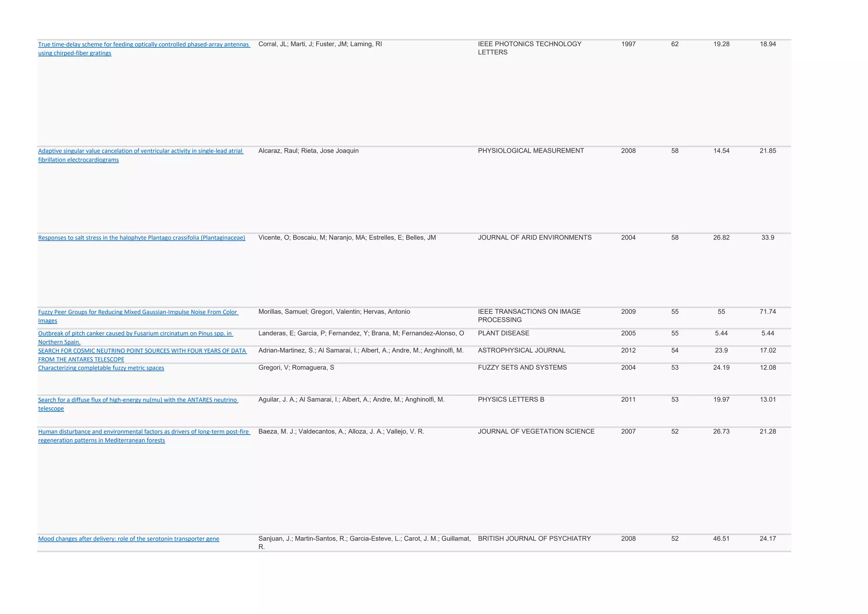Select authors Aguilar, J. A.; Al Samarai text
The image size is (868, 614).
tap(351, 399)
